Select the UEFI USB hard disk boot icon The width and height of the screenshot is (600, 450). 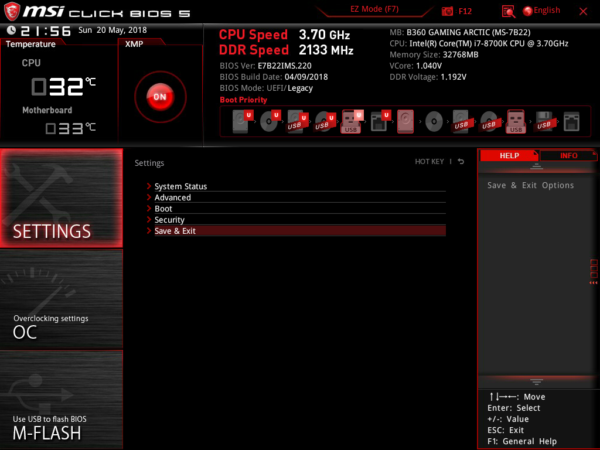(x=298, y=121)
